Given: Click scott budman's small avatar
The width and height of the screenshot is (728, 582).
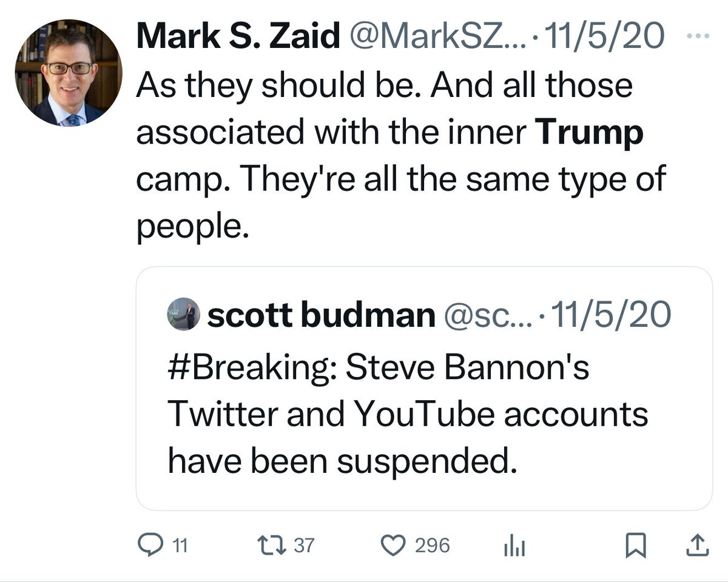Looking at the screenshot, I should point(183,315).
